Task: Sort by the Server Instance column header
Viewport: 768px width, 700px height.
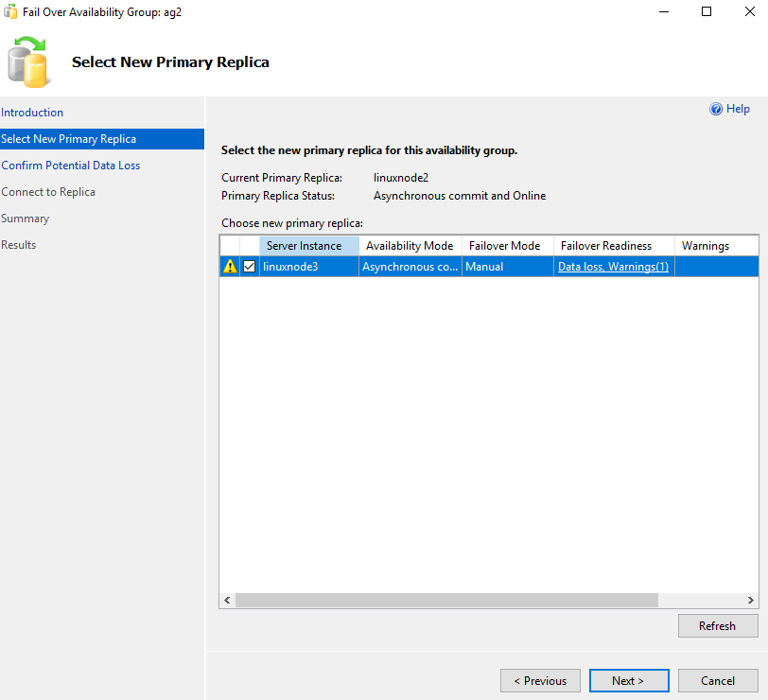Action: (x=309, y=246)
